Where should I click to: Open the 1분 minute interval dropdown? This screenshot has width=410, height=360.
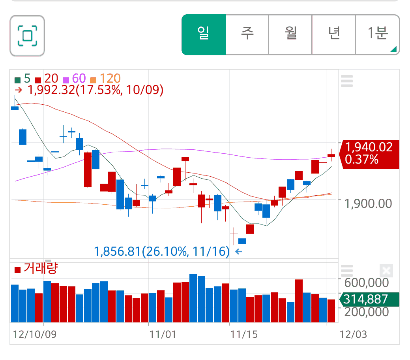tap(377, 34)
